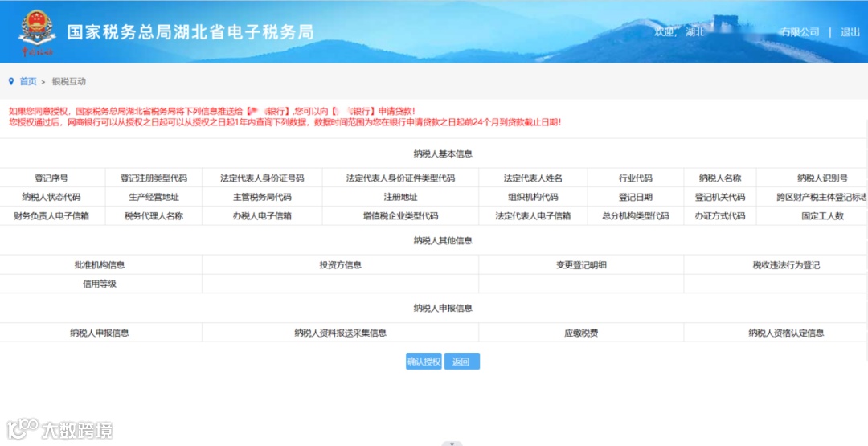Select the 法定代表人姓名 cell
This screenshot has width=868, height=446.
[x=533, y=178]
